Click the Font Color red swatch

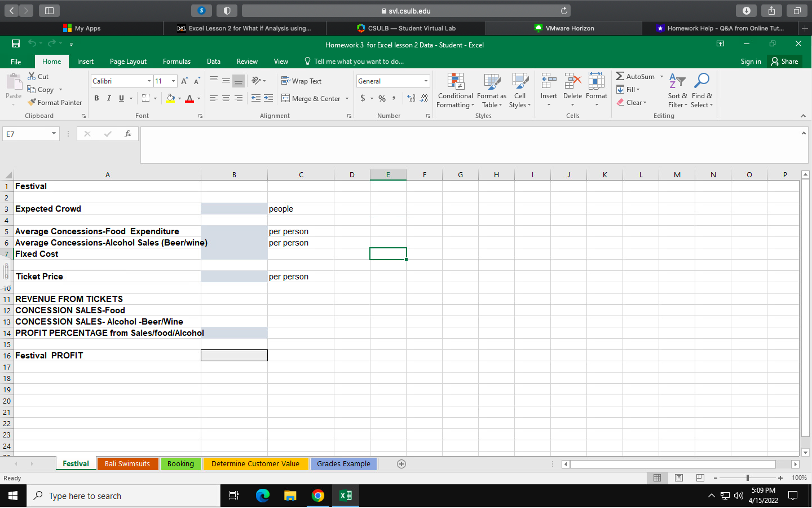[191, 101]
